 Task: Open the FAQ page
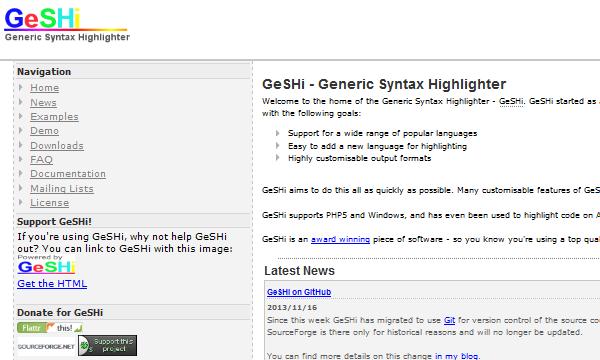41,160
